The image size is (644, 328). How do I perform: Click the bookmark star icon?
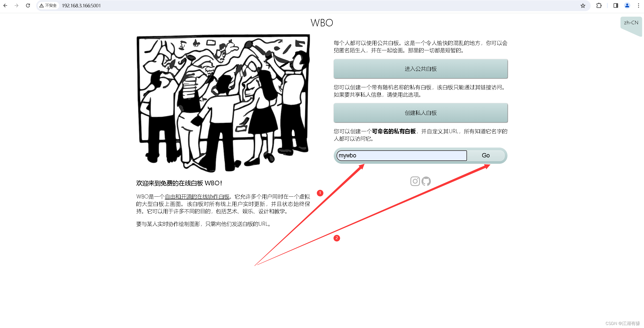pos(583,6)
